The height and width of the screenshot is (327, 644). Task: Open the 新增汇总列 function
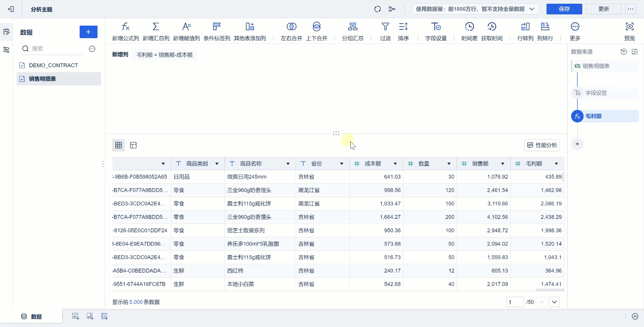[x=156, y=31]
